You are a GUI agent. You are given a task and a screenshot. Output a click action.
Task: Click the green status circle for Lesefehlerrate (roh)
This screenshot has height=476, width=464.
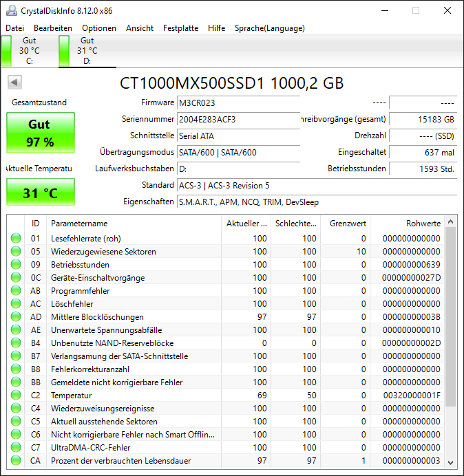tap(16, 238)
